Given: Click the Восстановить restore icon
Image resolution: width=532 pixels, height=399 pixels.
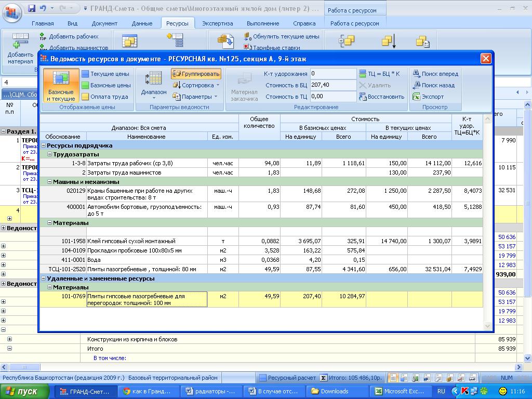Looking at the screenshot, I should coord(363,97).
